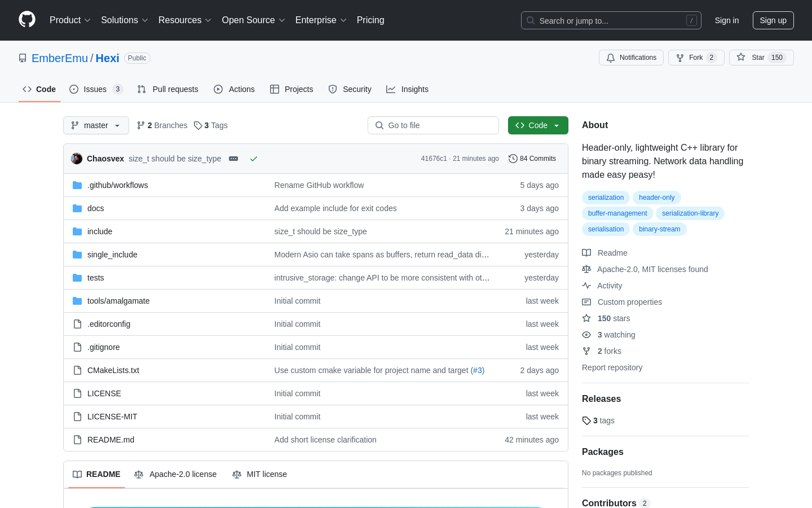Switch to the Apache-2.0 license tab

(175, 474)
